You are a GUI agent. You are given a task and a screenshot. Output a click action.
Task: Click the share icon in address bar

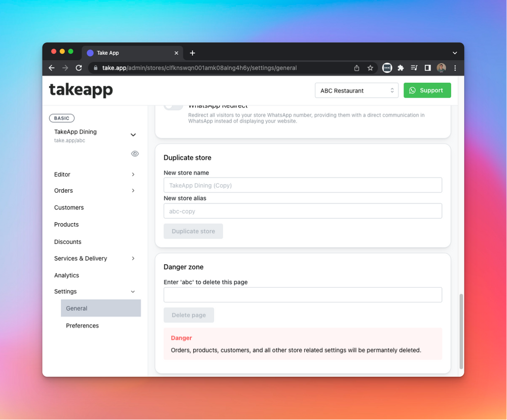click(x=356, y=68)
